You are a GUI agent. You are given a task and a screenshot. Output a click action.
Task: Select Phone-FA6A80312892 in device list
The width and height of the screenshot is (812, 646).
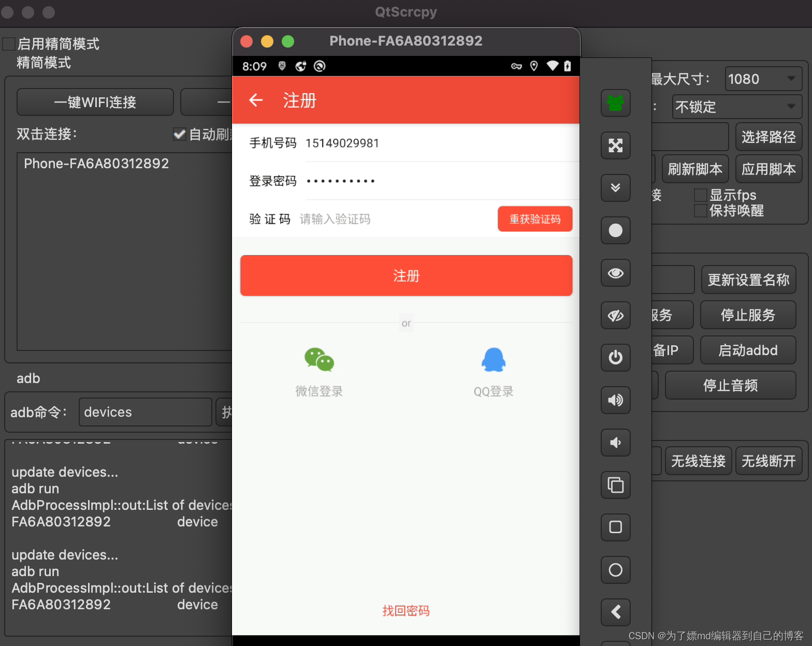[x=96, y=164]
